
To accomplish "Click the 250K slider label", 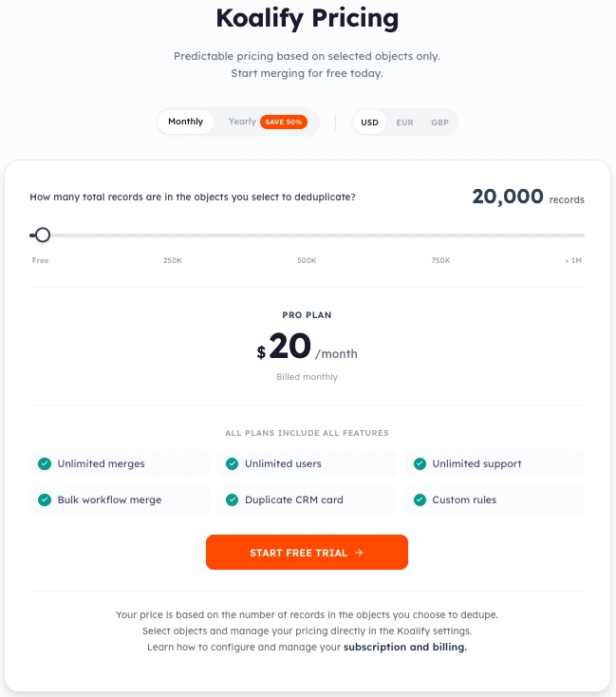I will click(173, 260).
